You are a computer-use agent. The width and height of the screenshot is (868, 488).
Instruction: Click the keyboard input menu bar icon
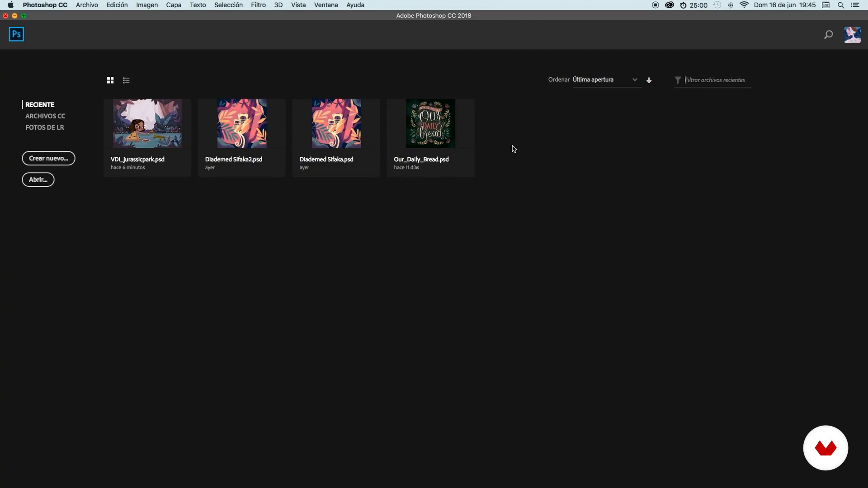[x=826, y=5]
